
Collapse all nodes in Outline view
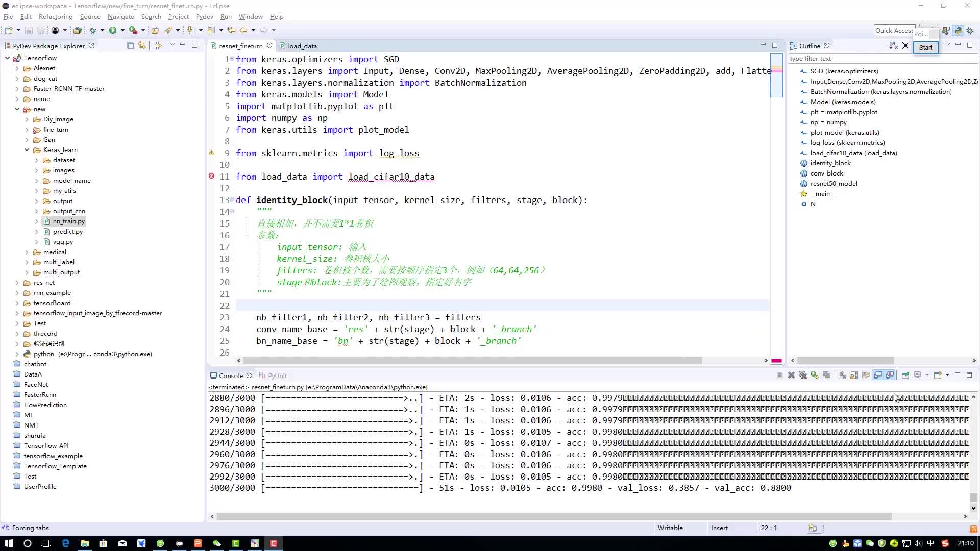click(905, 46)
